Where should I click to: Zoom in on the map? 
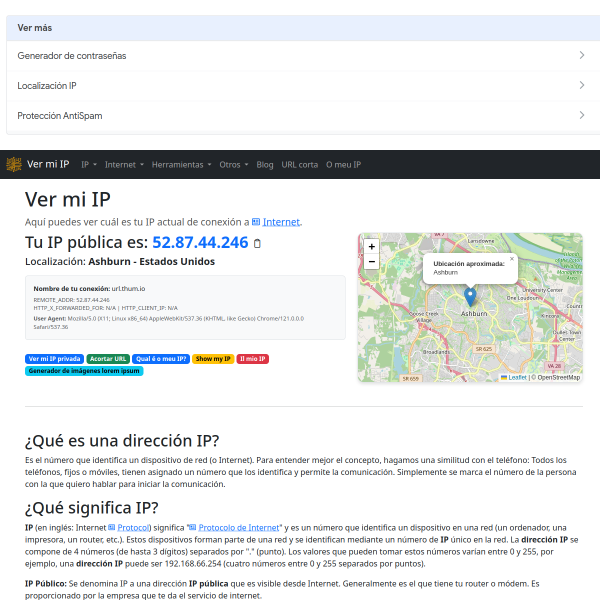pyautogui.click(x=371, y=246)
